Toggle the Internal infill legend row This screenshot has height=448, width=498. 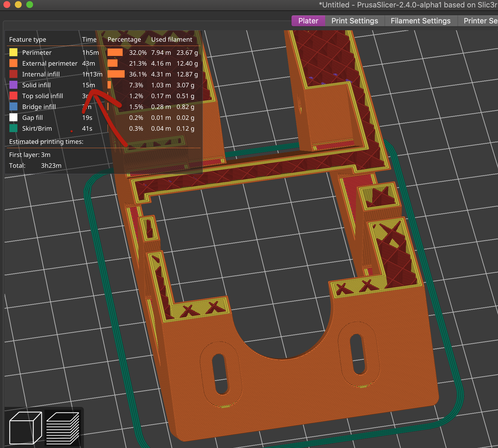pyautogui.click(x=104, y=74)
